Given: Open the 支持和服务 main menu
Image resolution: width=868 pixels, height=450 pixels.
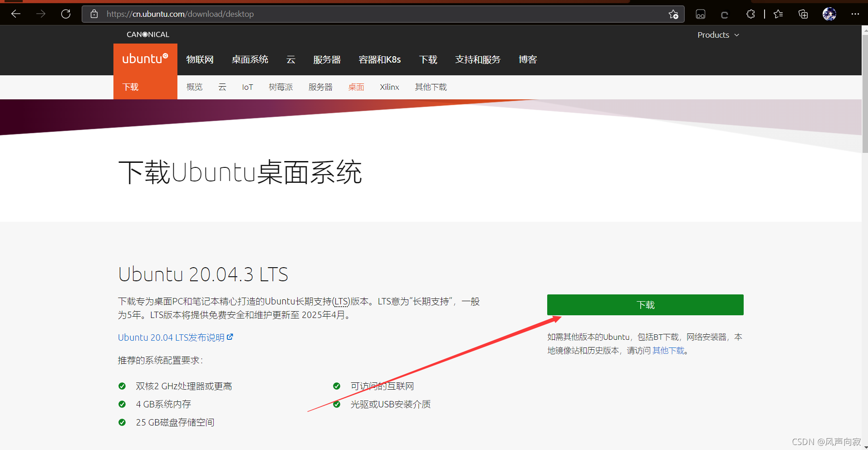Looking at the screenshot, I should coord(478,59).
